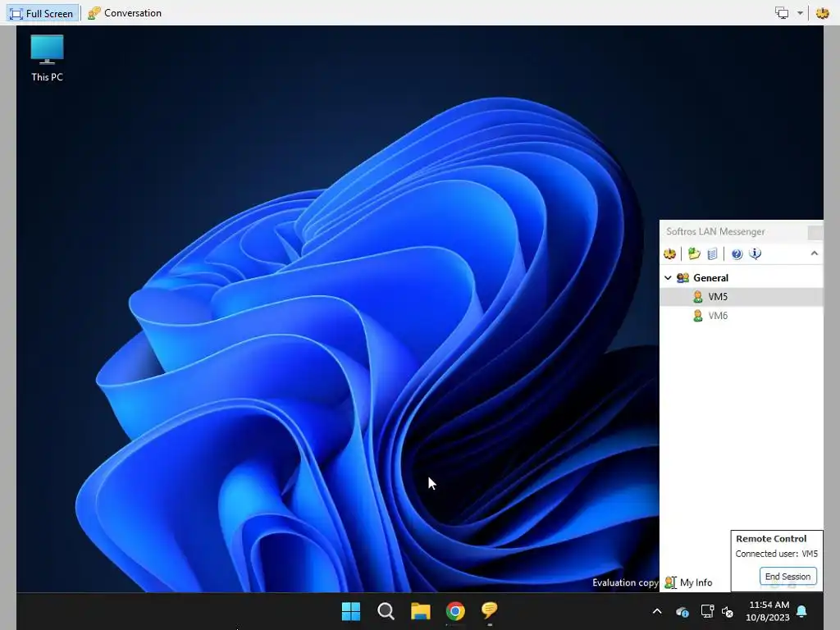
Task: Open My Info at the messenger bottom
Action: 688,582
